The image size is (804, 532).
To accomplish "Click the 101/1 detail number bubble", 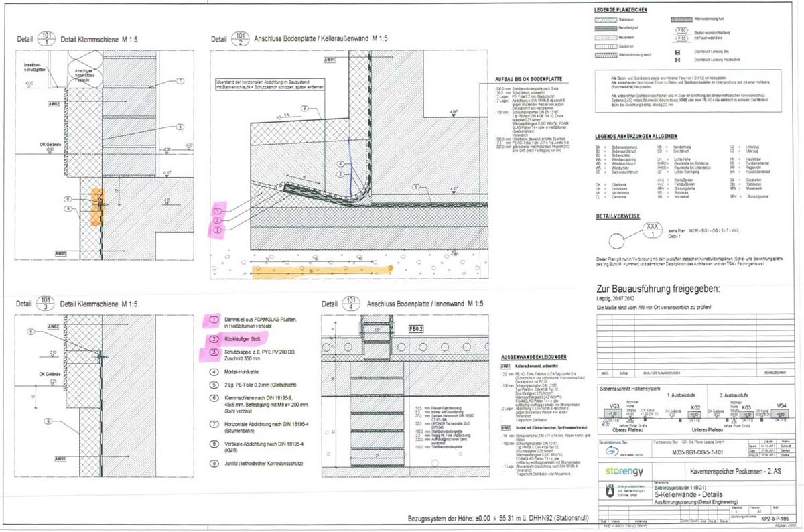I will [46, 40].
